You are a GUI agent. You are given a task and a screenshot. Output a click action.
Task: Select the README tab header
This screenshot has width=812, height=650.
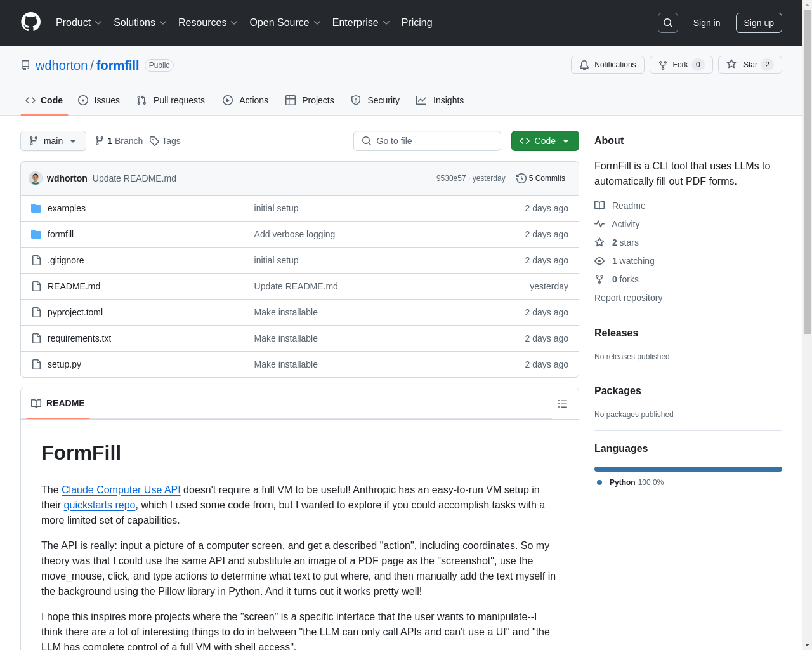pos(58,404)
